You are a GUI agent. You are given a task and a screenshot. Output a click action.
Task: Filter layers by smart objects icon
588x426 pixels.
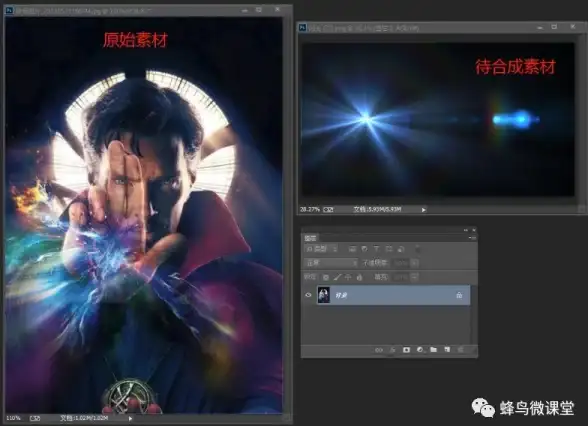click(x=401, y=249)
